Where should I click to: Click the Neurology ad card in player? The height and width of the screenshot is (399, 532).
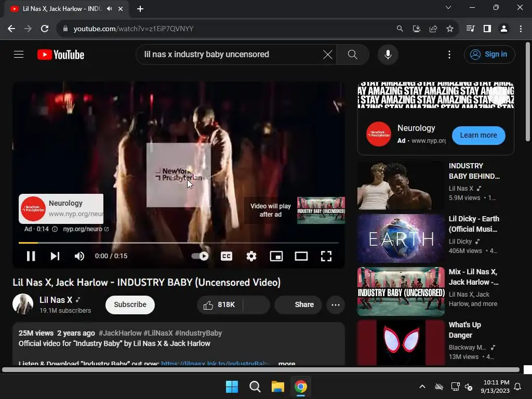coord(61,209)
